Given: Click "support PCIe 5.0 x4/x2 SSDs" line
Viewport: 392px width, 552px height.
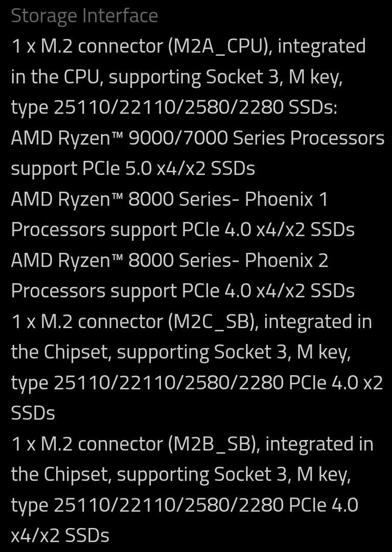Looking at the screenshot, I should 133,169.
